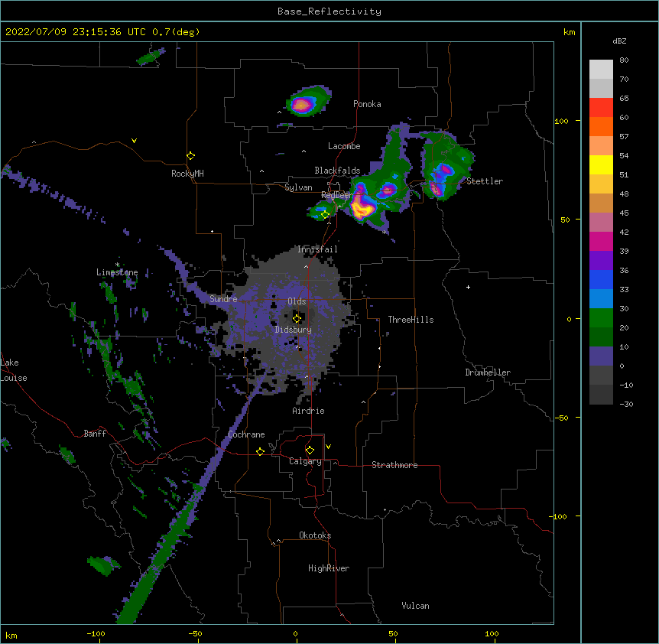Click the yellow diamond marker at Calgary
This screenshot has width=659, height=644.
coord(310,450)
